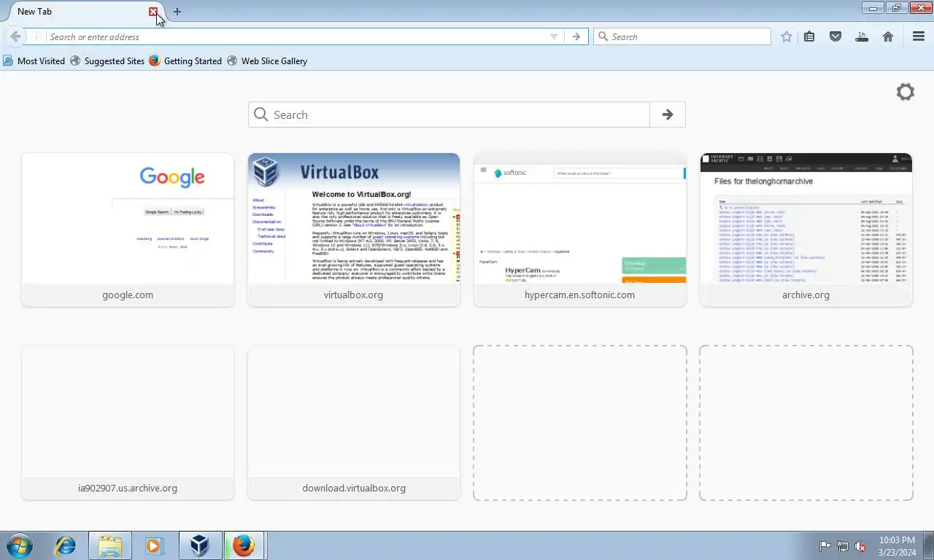Click the Firefox taskbar icon
934x560 pixels.
click(x=244, y=545)
